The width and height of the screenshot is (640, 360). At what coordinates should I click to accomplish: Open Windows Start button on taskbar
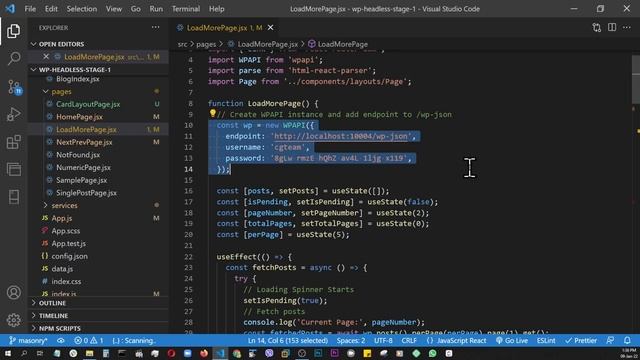[x=8, y=353]
